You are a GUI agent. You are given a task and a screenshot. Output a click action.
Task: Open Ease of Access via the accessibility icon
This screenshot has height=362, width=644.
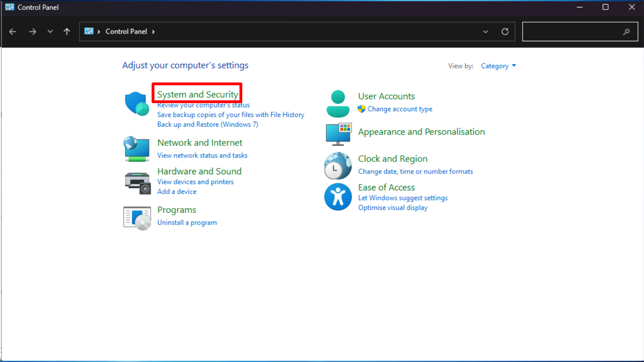point(338,197)
